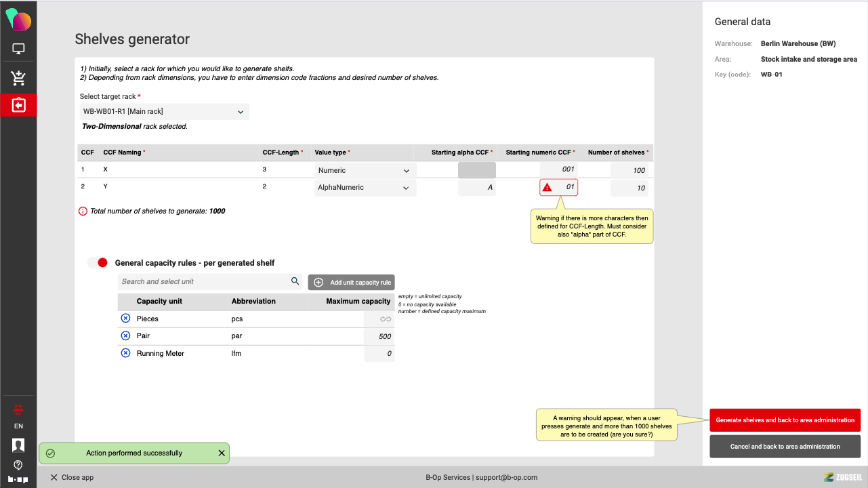The width and height of the screenshot is (868, 488).
Task: Click Add unit capacity rule button
Action: (x=351, y=283)
